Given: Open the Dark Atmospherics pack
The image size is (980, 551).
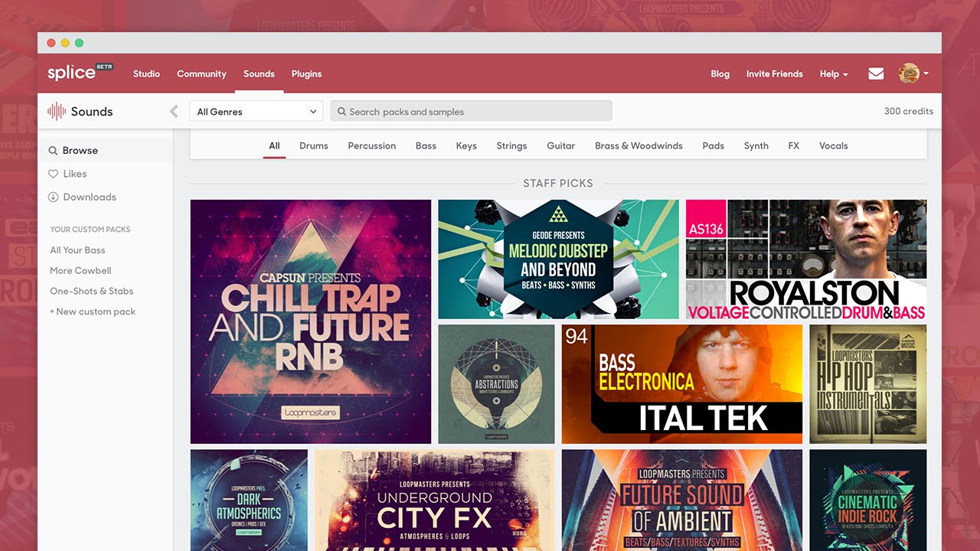Looking at the screenshot, I should pos(249,500).
